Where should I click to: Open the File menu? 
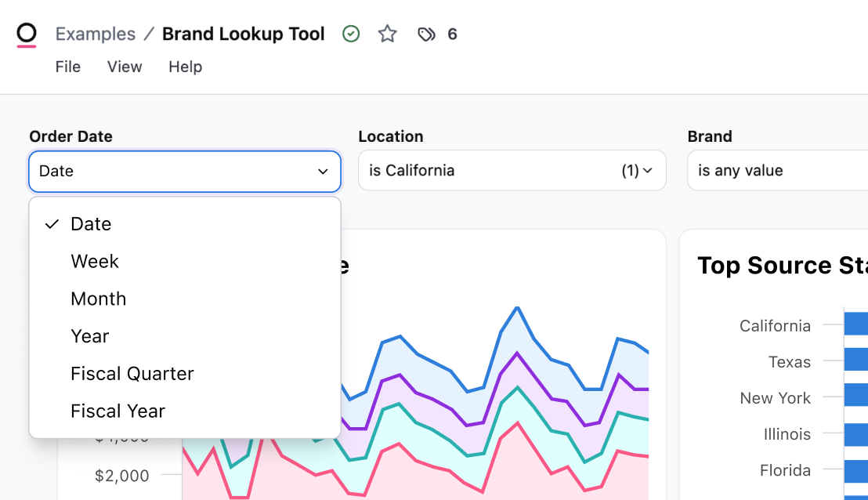pyautogui.click(x=68, y=67)
